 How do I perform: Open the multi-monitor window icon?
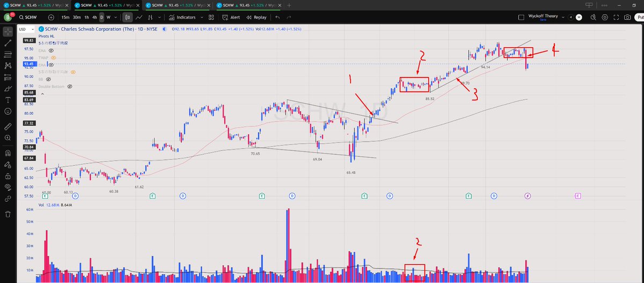pyautogui.click(x=589, y=4)
